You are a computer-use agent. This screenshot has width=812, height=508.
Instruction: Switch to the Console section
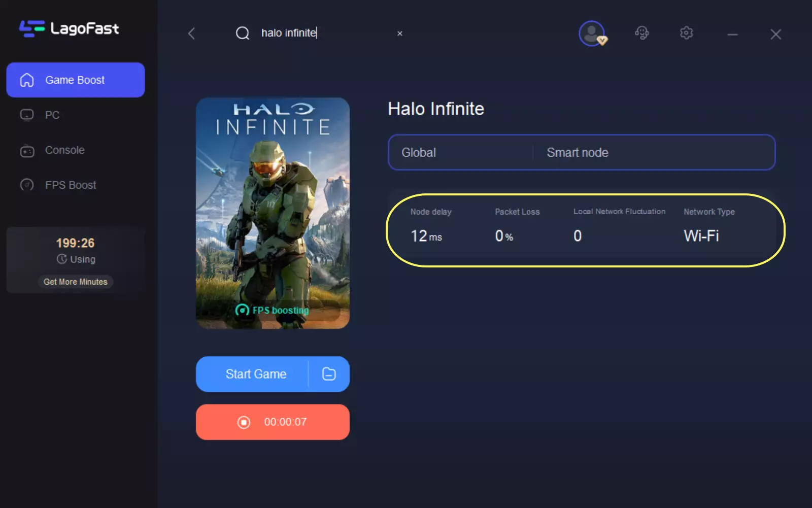pos(64,150)
